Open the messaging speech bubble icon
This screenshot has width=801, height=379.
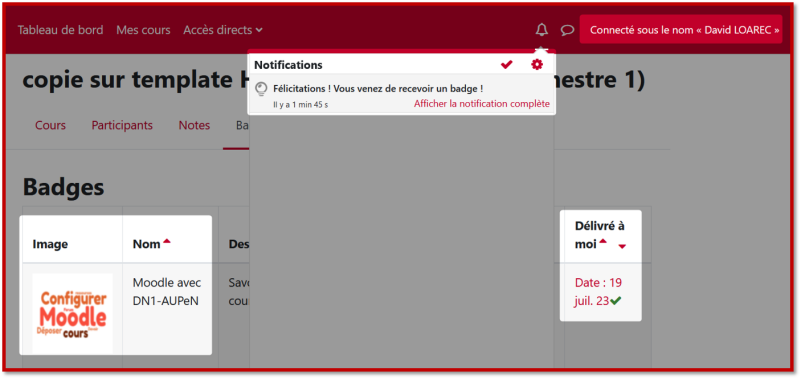(x=567, y=30)
